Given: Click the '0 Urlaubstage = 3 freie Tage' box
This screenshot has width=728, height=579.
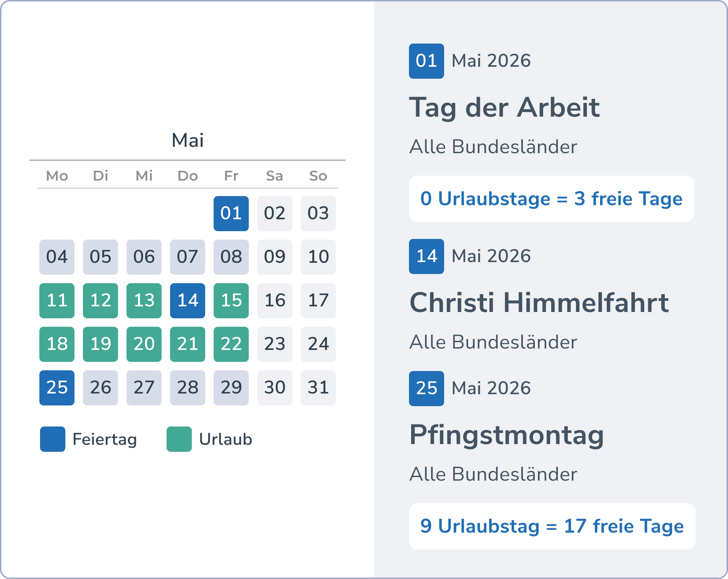Looking at the screenshot, I should (551, 199).
